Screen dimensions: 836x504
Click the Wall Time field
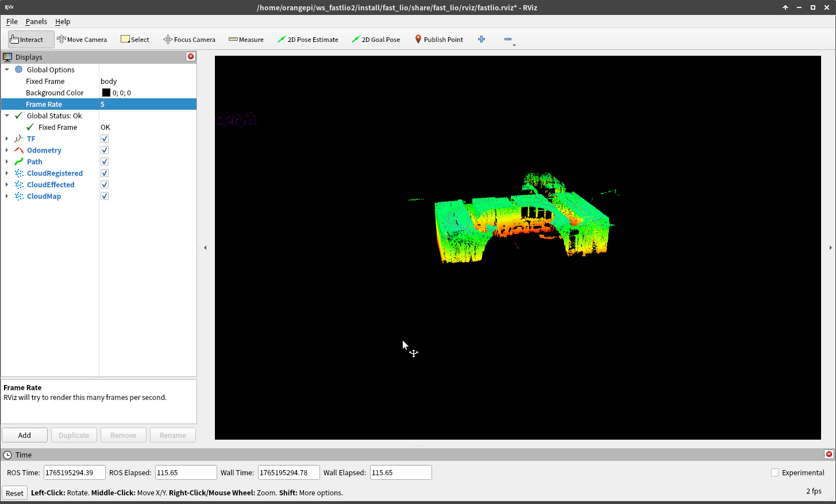pyautogui.click(x=289, y=472)
